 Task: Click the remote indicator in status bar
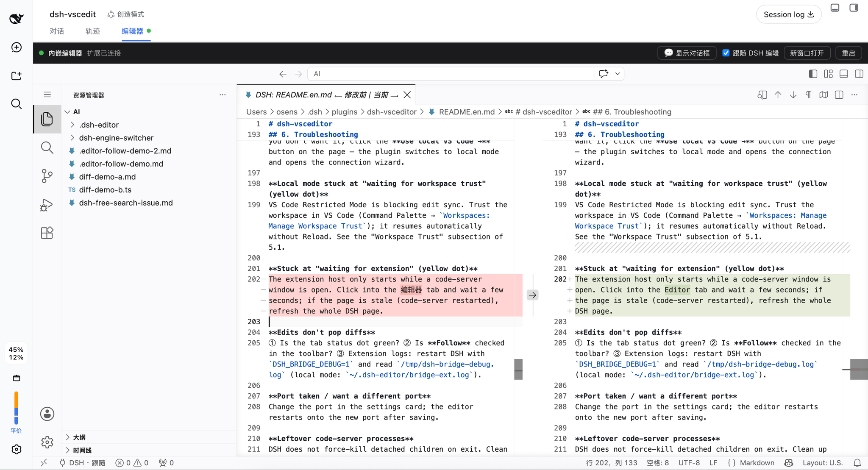pyautogui.click(x=44, y=463)
